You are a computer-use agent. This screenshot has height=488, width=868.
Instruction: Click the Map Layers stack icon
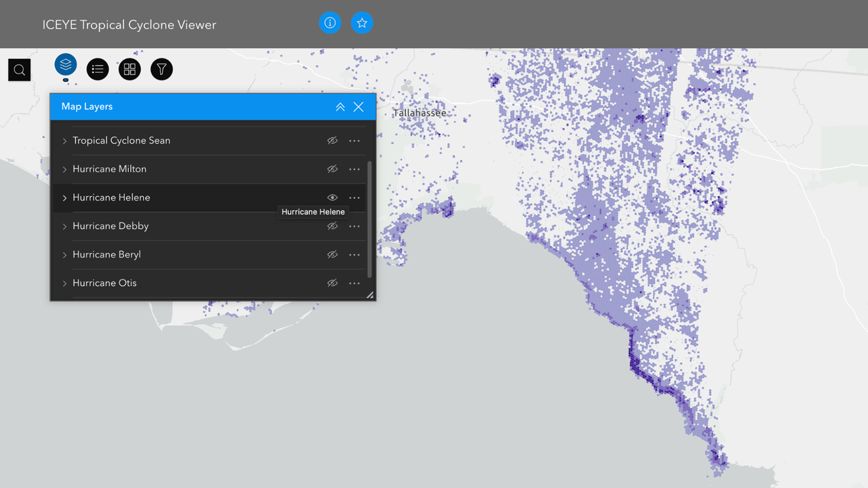tap(66, 65)
